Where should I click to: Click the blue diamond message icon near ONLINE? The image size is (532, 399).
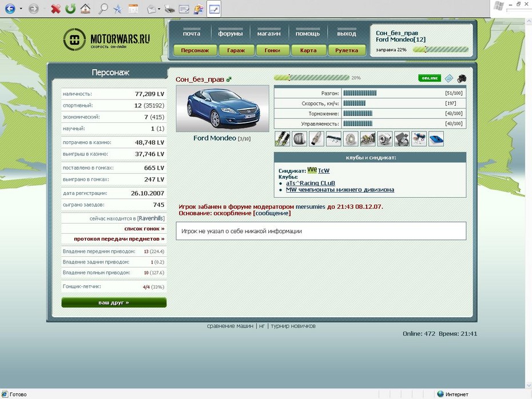coord(449,78)
